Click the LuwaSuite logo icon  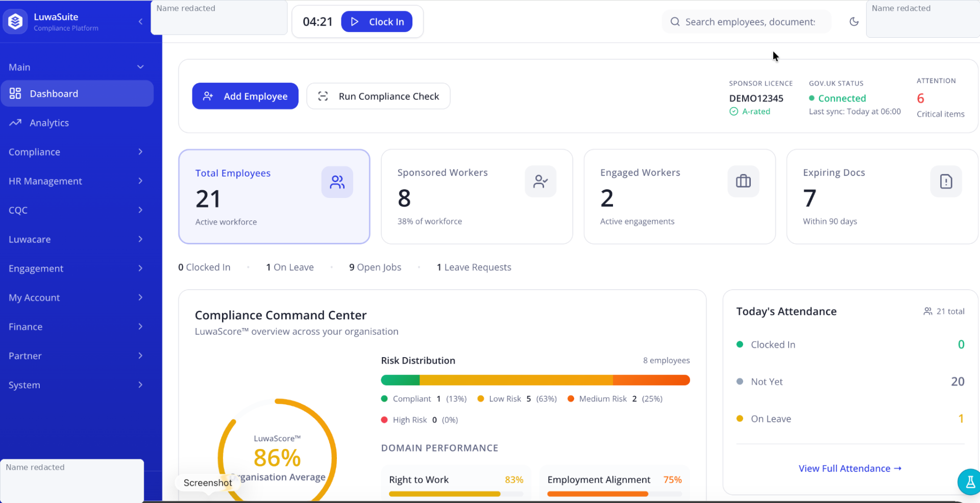tap(15, 21)
